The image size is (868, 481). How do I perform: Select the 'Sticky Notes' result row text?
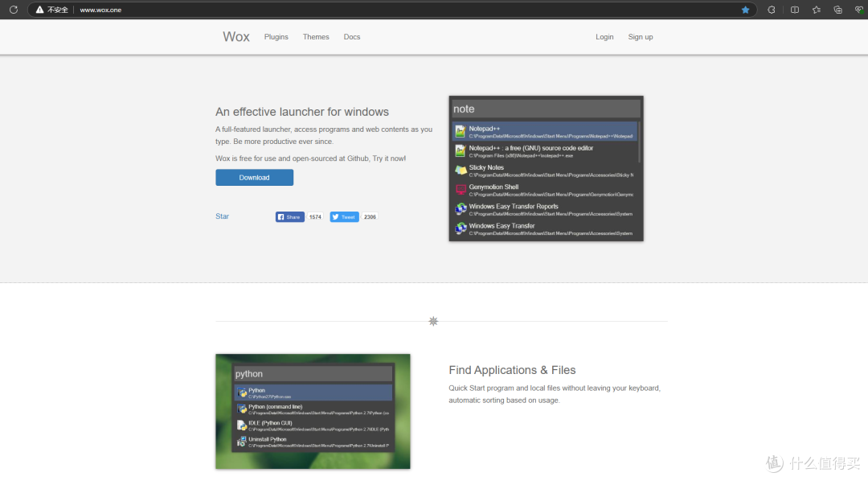(x=486, y=167)
